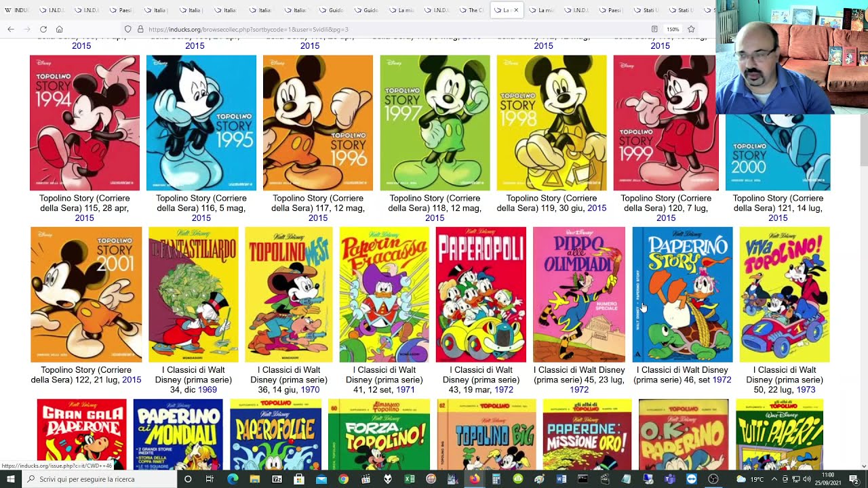Open Topolino Story 1998 cover
The image size is (868, 488).
click(551, 123)
